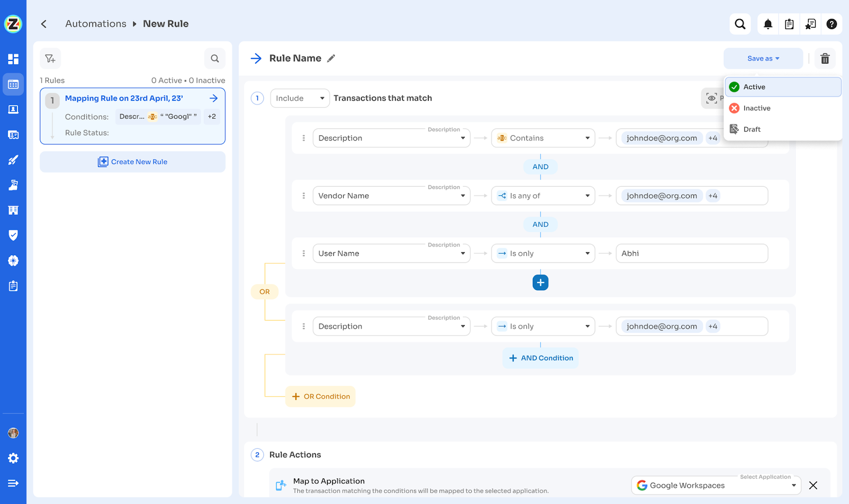Open the clipboard icon in the top bar
The height and width of the screenshot is (504, 849).
pos(789,24)
